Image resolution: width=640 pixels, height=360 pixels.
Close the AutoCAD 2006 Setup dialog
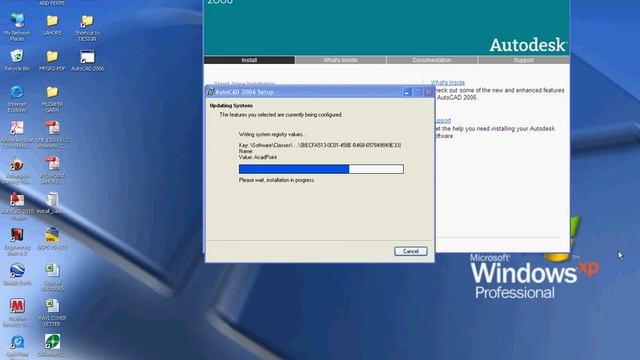428,92
